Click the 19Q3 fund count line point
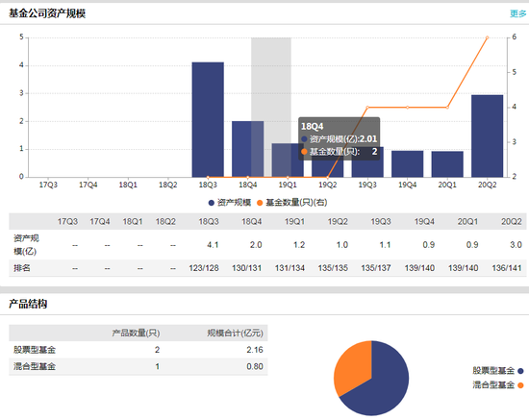This screenshot has width=529, height=420. (x=367, y=108)
